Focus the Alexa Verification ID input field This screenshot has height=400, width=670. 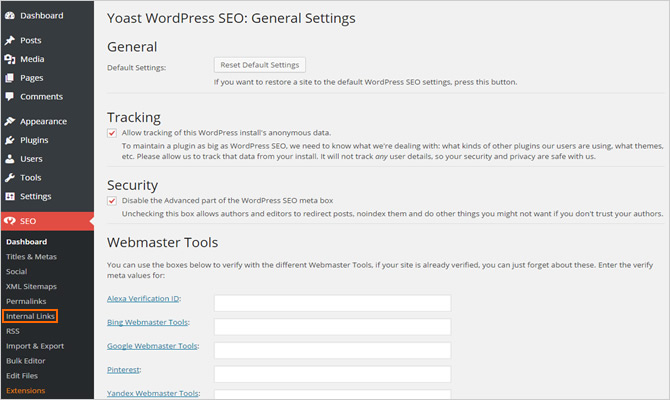(x=332, y=303)
